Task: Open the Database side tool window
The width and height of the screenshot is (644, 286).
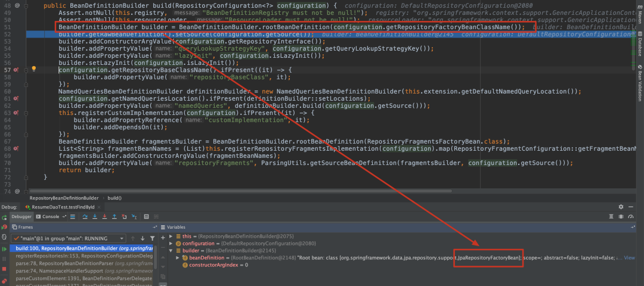Action: [x=640, y=45]
